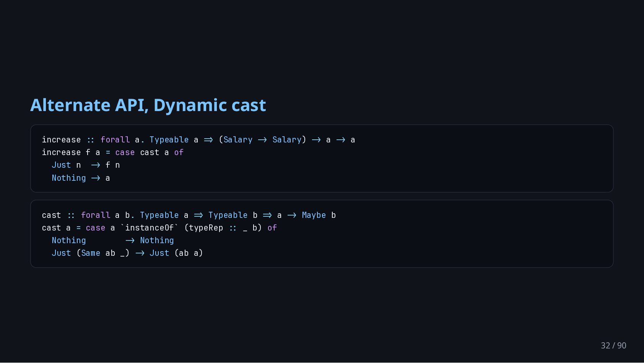Image resolution: width=644 pixels, height=363 pixels.
Task: Click the "Nothing → a" case branch line
Action: [81, 178]
